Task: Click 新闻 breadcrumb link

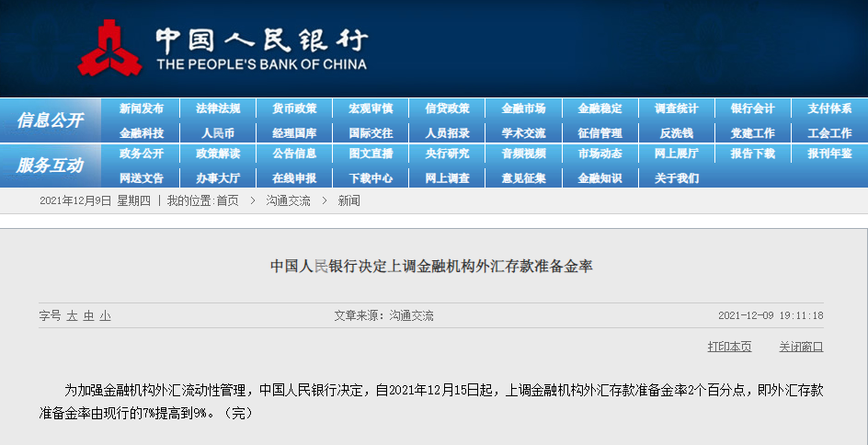Action: pos(348,201)
